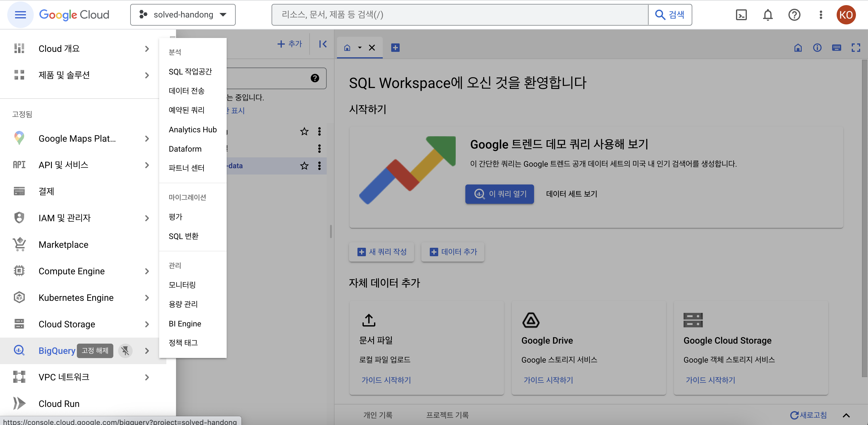Click the 추가 add data button
The width and height of the screenshot is (868, 425).
[x=289, y=44]
